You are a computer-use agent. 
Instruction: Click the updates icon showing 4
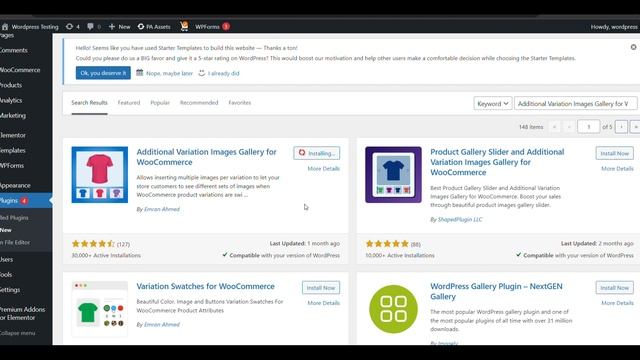click(73, 27)
